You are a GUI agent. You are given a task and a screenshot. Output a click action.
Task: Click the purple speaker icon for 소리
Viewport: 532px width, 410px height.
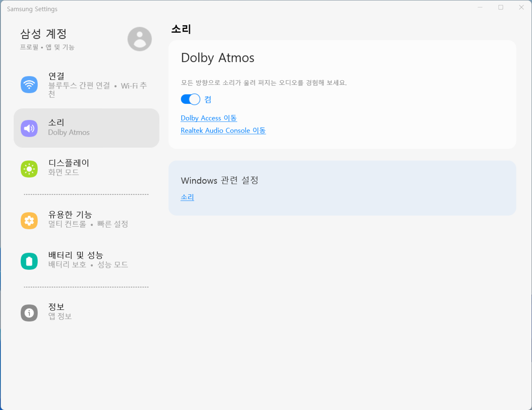(x=29, y=128)
